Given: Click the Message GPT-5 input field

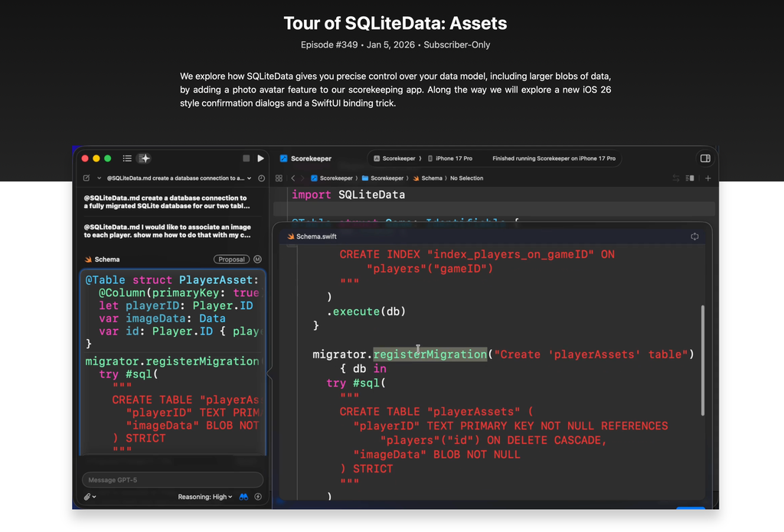Looking at the screenshot, I should (x=172, y=480).
